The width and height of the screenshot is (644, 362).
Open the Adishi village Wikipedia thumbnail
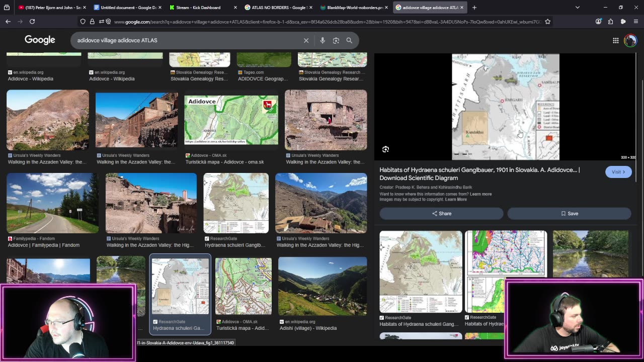point(323,286)
